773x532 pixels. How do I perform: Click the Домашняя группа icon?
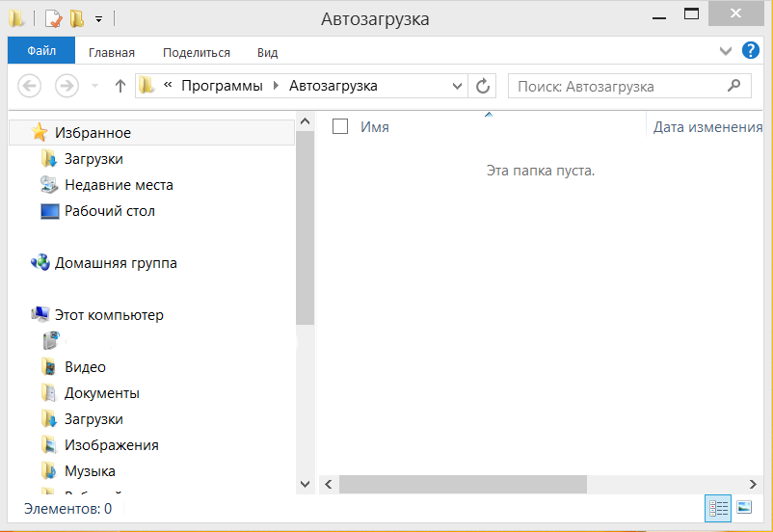(x=40, y=262)
